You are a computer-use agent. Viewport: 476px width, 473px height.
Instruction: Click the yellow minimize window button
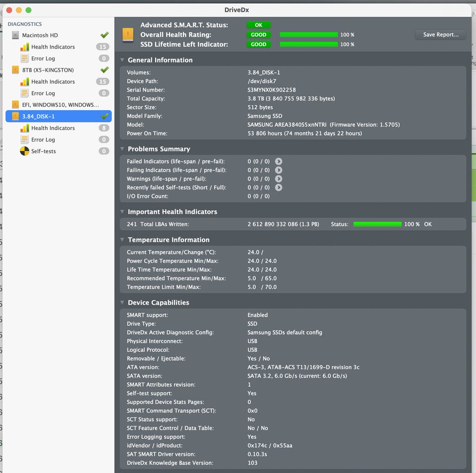tap(19, 10)
